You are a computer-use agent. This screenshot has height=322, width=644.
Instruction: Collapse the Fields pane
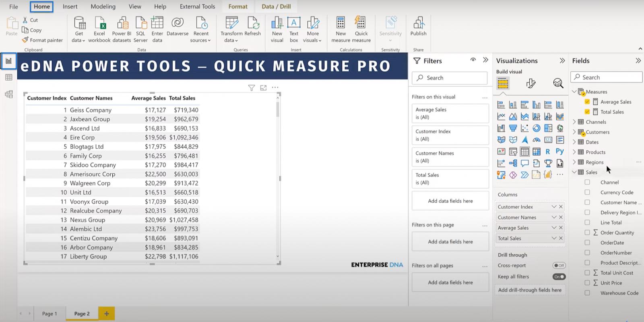click(x=638, y=60)
